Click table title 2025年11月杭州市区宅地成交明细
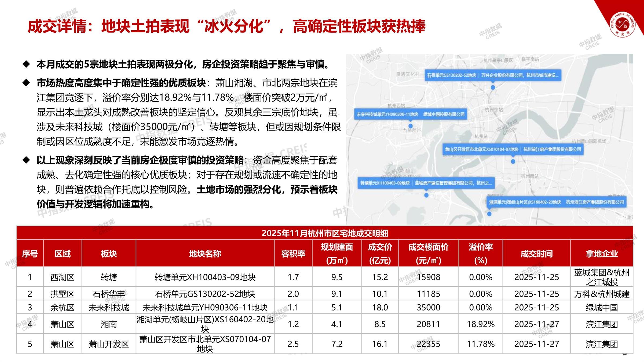The height and width of the screenshot is (362, 644). [x=325, y=233]
